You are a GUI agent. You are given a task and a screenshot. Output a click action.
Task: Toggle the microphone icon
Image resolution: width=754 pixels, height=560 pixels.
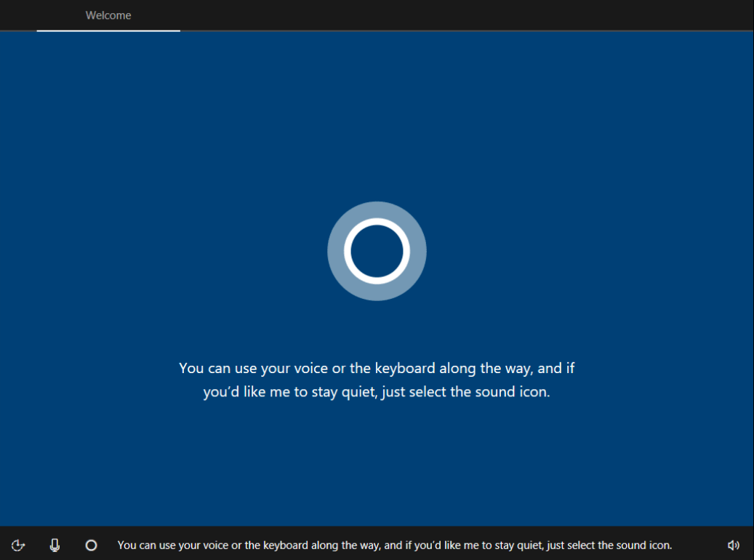(55, 545)
